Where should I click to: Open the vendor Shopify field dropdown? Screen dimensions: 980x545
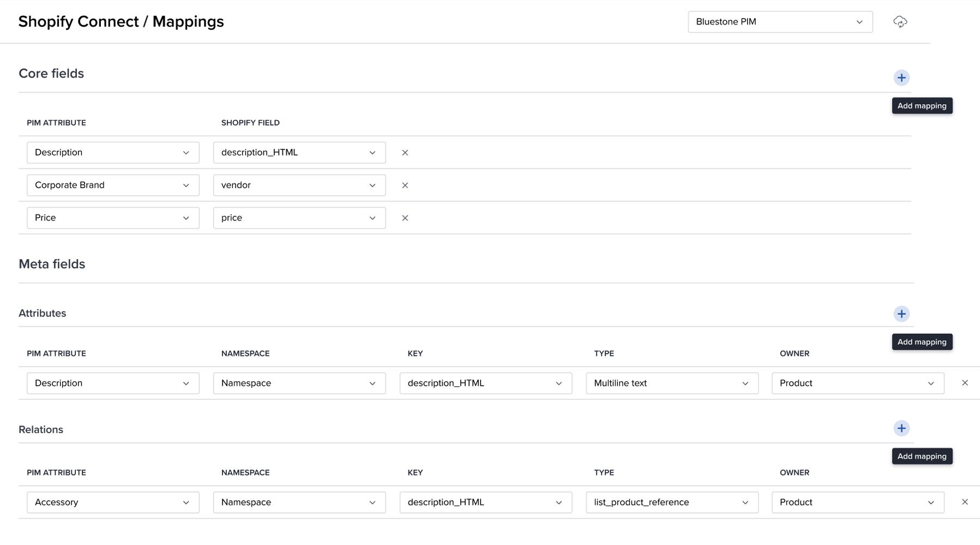[x=299, y=185]
